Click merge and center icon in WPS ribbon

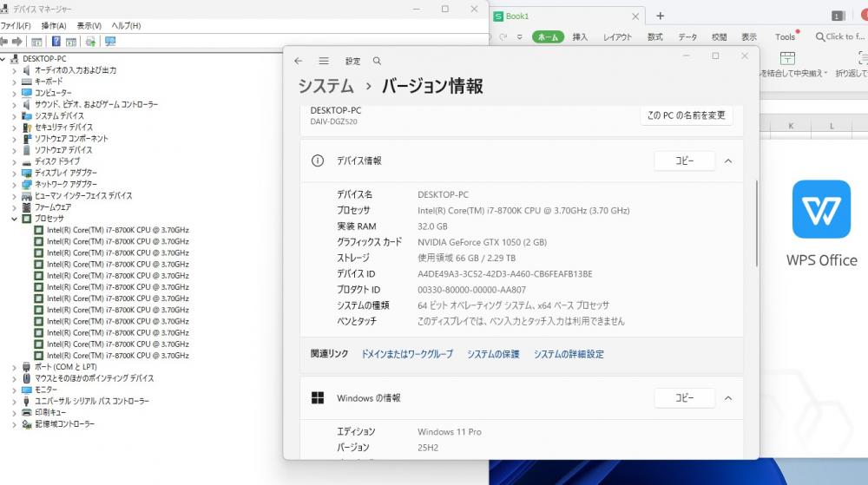click(787, 58)
